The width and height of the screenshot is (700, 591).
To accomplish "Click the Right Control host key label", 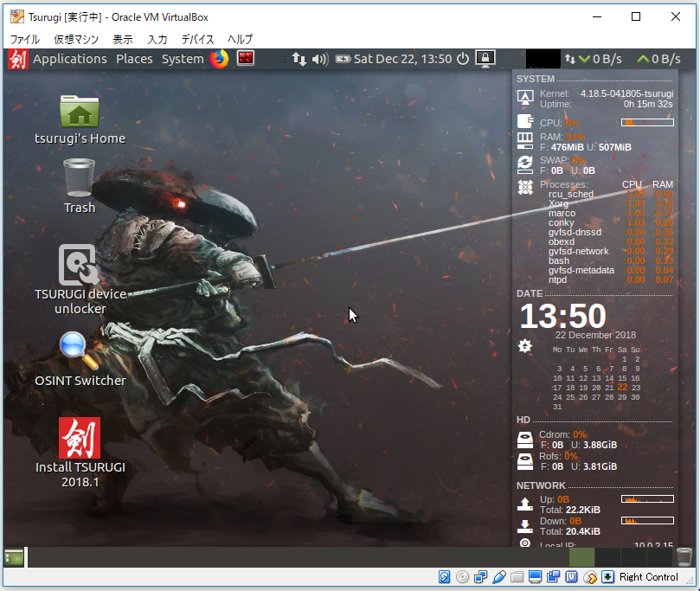I will (x=649, y=577).
